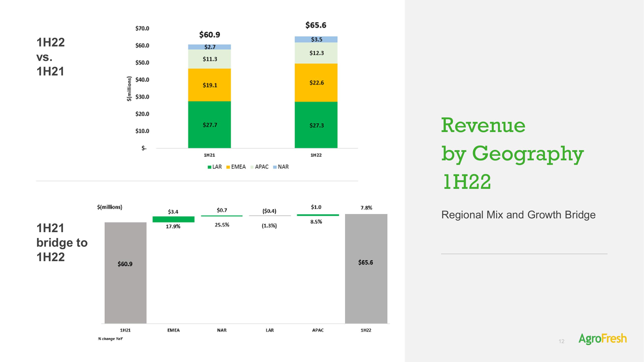Click the APAC legend entry
This screenshot has width=644, height=362.
pos(259,167)
